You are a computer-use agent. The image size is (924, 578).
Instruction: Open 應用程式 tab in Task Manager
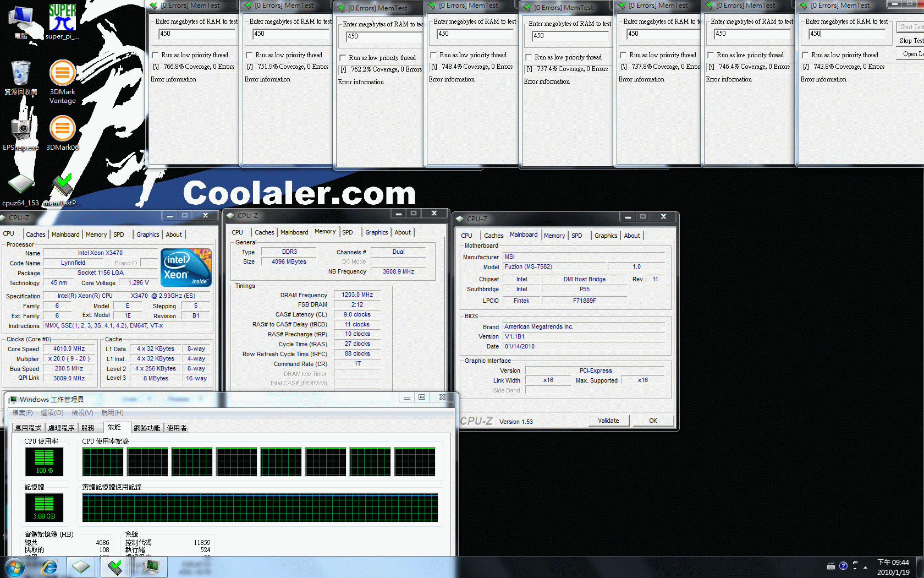pos(28,428)
